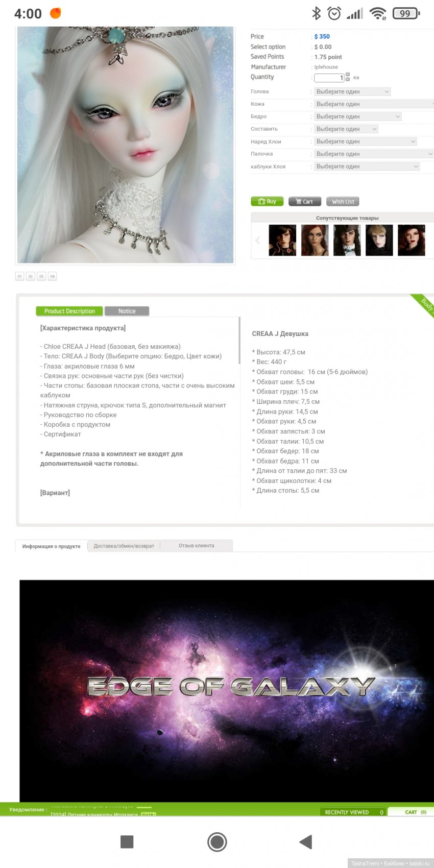Open the CART link in bottom bar

point(415,812)
